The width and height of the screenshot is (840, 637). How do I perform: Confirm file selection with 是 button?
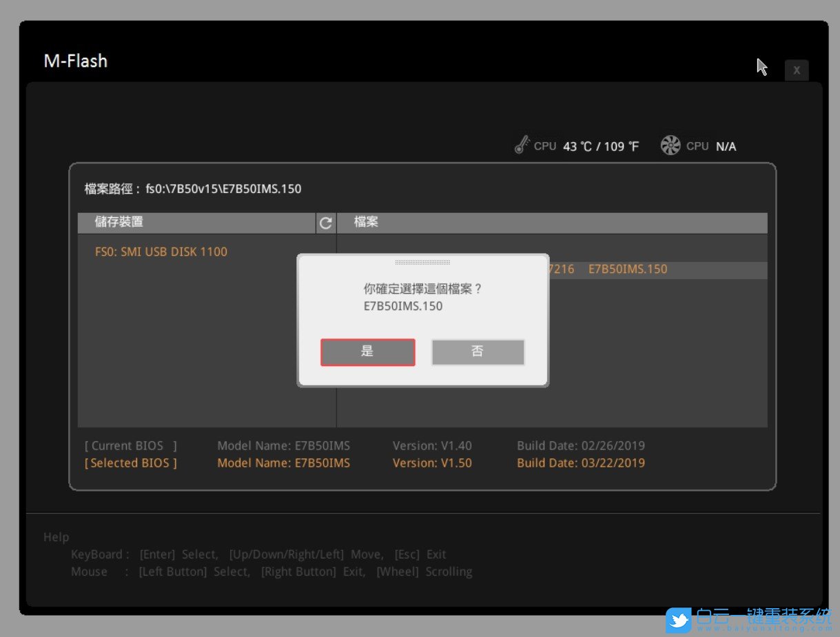367,352
